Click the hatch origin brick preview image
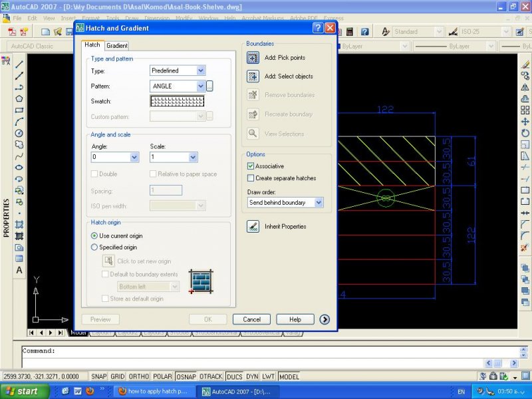The image size is (532, 399). point(201,281)
